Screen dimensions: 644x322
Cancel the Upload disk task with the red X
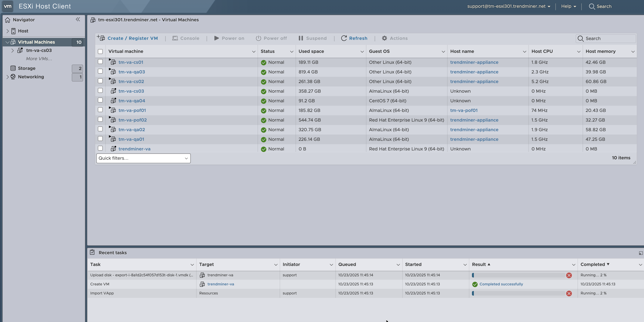point(569,275)
